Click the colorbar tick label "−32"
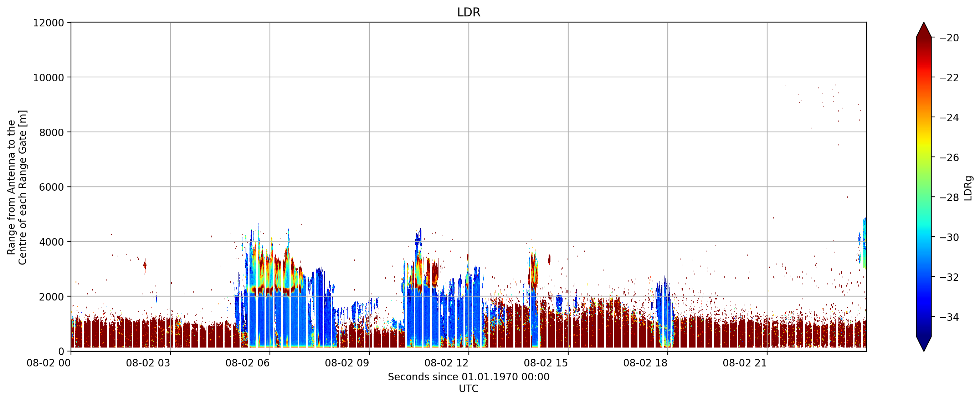 coord(949,277)
